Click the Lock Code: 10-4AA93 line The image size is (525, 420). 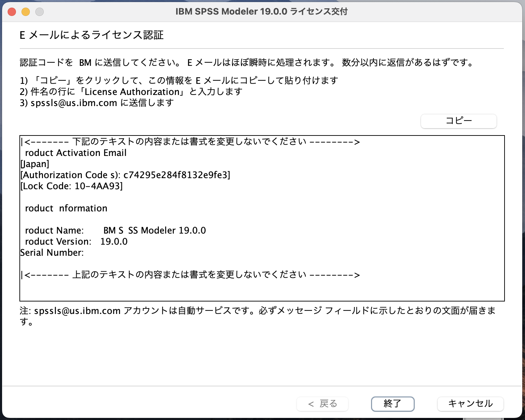coord(71,186)
